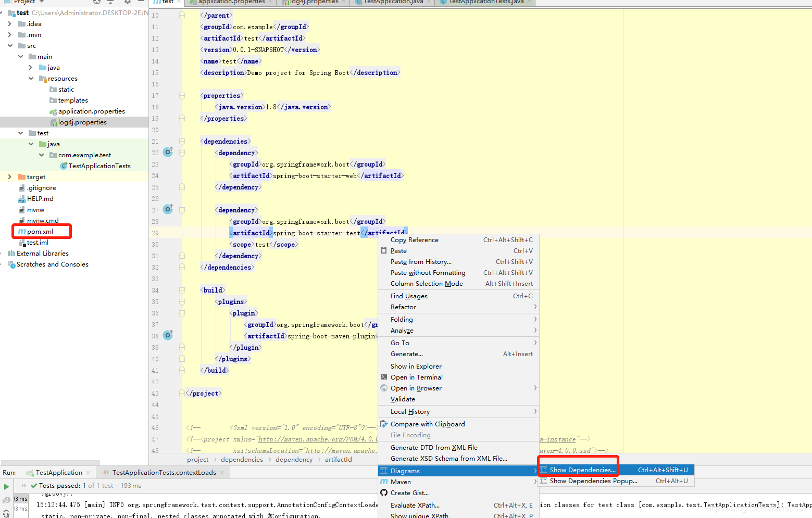Click the fold marker at line 17 properties

(182, 96)
